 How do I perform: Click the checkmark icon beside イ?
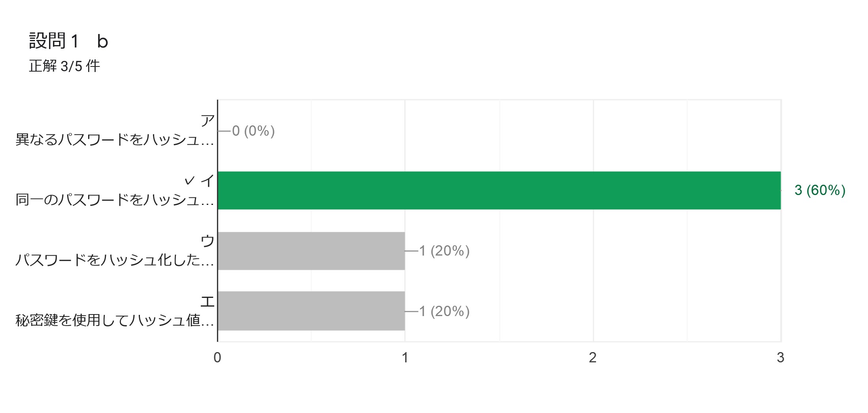point(190,181)
